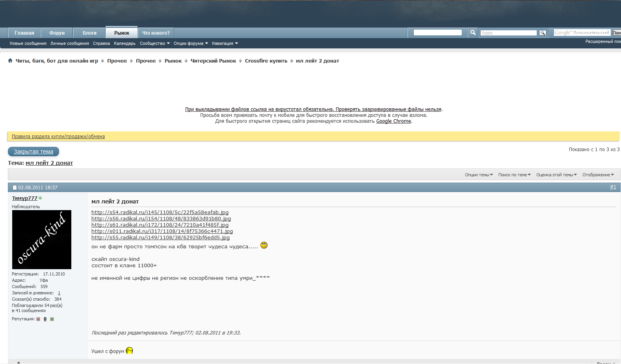Open the Оценка этой темы dropdown
The height and width of the screenshot is (364, 621).
(556, 175)
